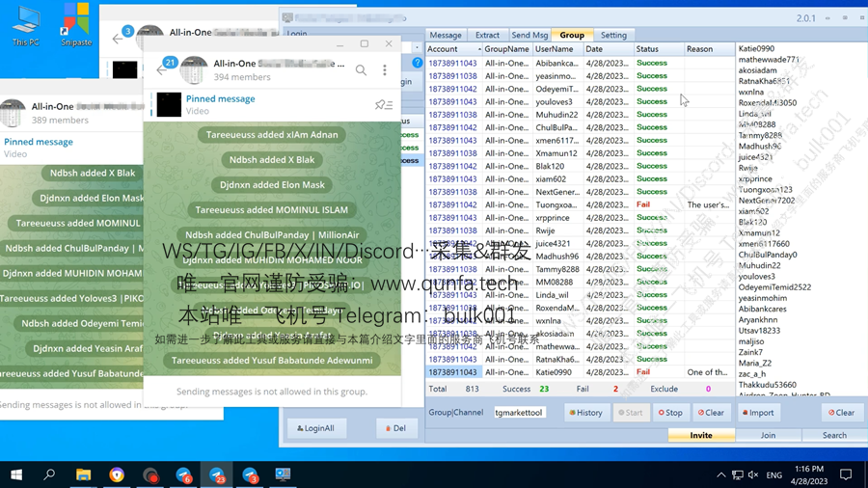Open This PC desktop icon
Screen dimensions: 868x488
(x=25, y=27)
